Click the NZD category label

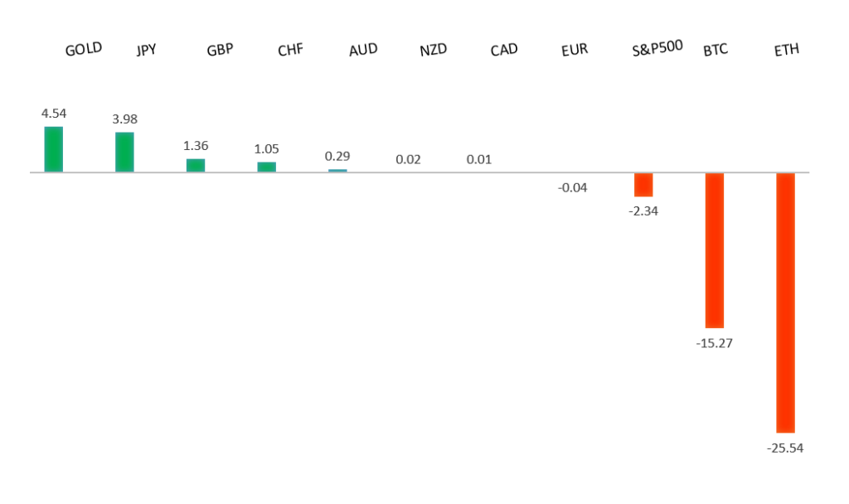click(x=433, y=50)
